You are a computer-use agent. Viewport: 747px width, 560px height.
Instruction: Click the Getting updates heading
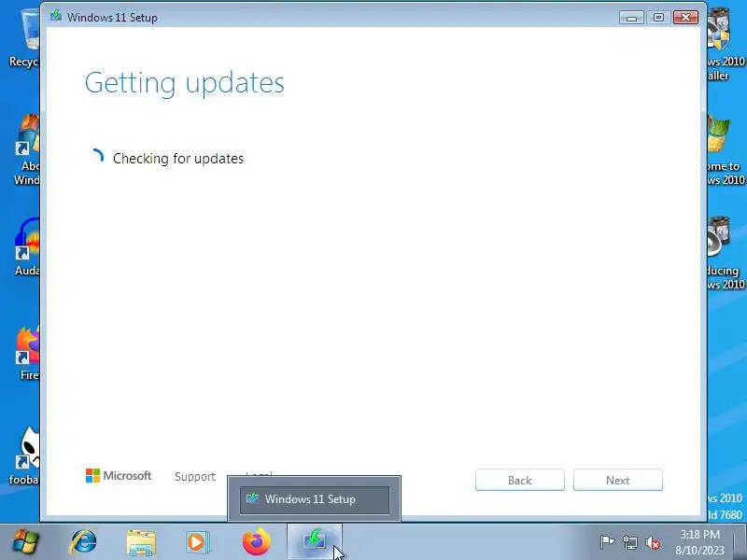[184, 83]
